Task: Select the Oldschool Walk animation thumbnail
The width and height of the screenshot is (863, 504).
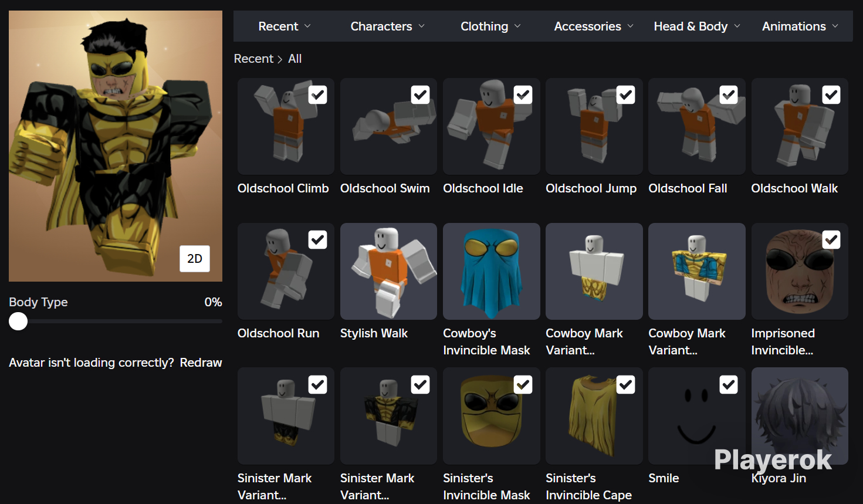Action: click(800, 126)
